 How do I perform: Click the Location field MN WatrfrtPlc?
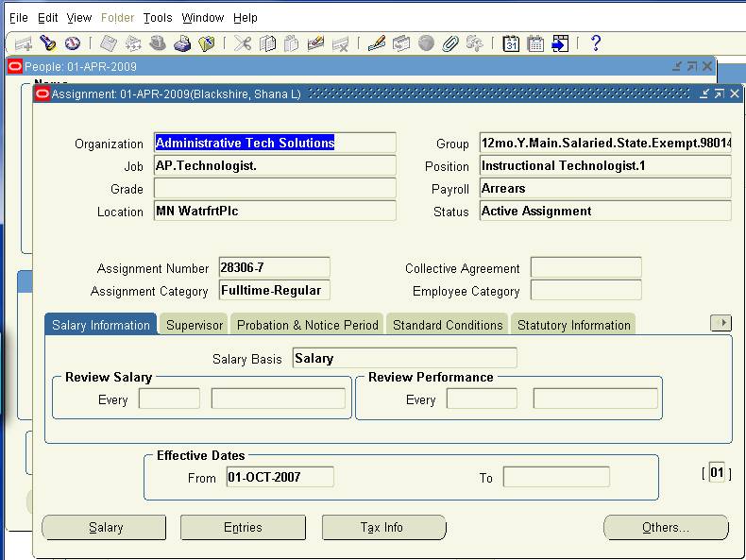[x=275, y=211]
